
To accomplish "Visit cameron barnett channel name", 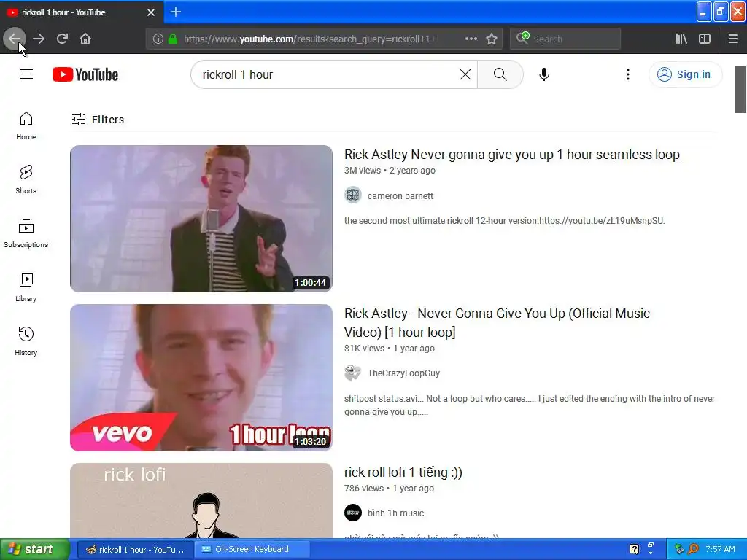I will point(400,195).
